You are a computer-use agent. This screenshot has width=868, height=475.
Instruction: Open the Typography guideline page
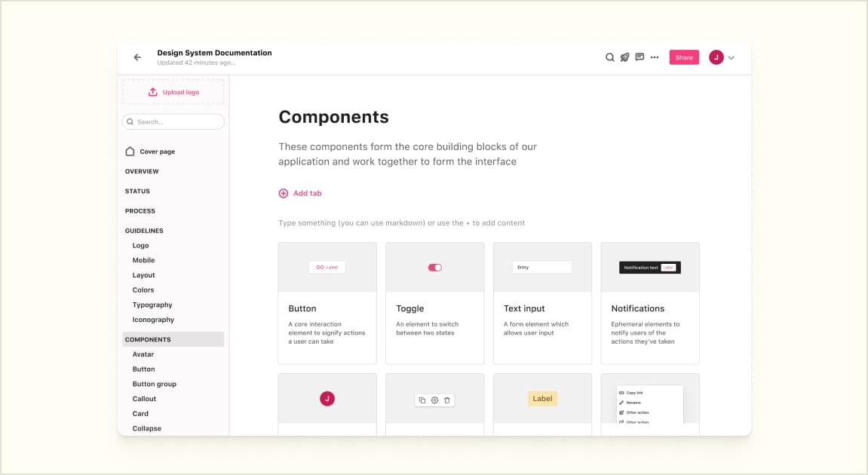click(152, 305)
